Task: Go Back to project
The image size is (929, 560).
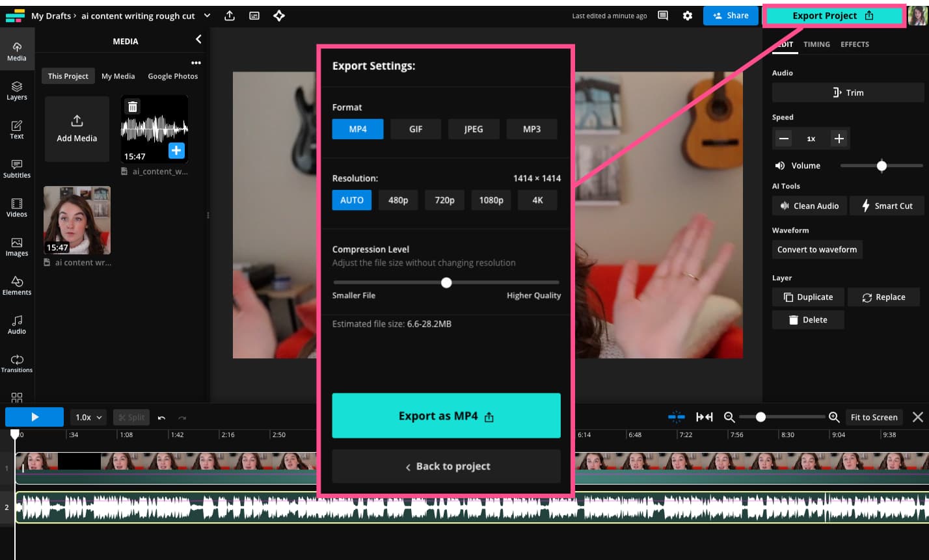Action: tap(446, 466)
